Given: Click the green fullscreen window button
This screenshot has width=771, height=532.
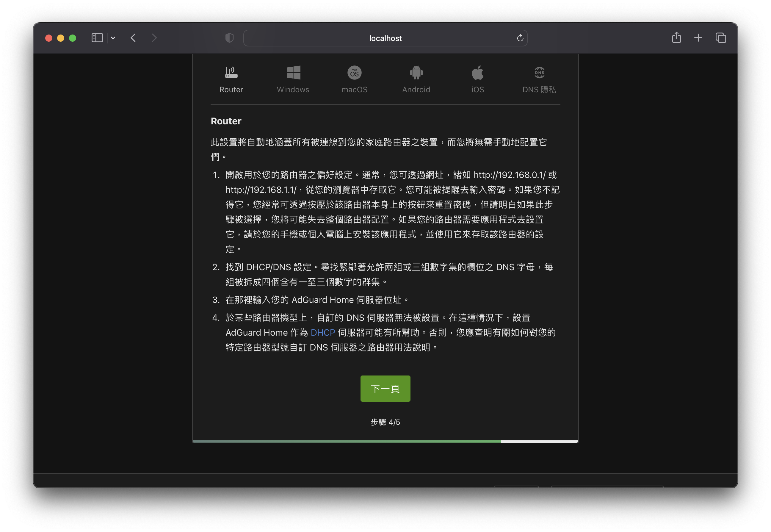Looking at the screenshot, I should 72,38.
